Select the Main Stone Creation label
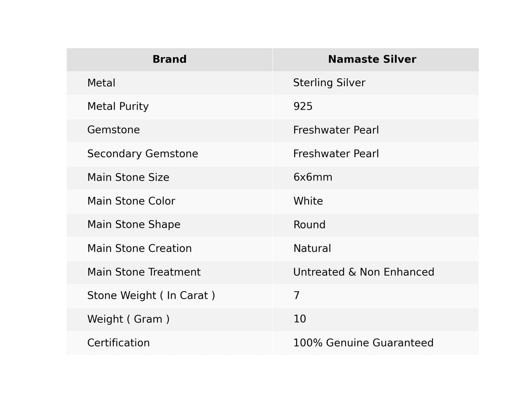 [139, 248]
